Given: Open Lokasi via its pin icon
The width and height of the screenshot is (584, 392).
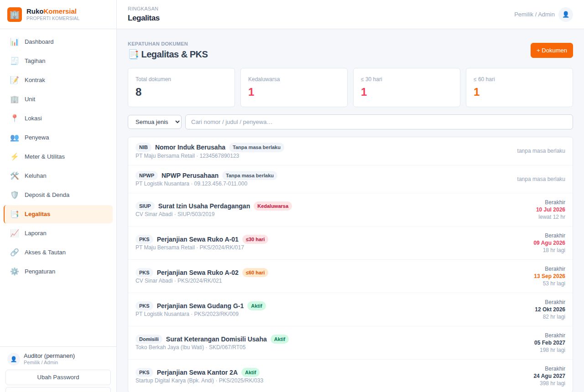Looking at the screenshot, I should coord(15,119).
